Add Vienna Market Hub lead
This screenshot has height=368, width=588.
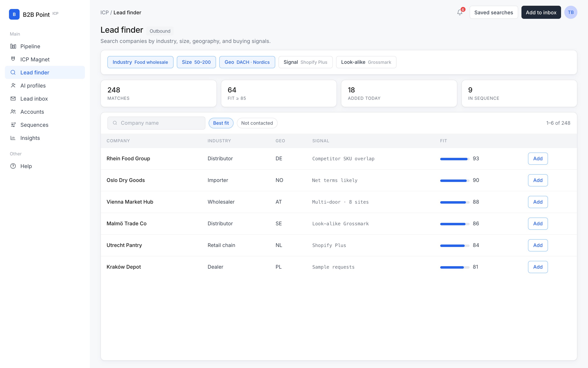[538, 202]
